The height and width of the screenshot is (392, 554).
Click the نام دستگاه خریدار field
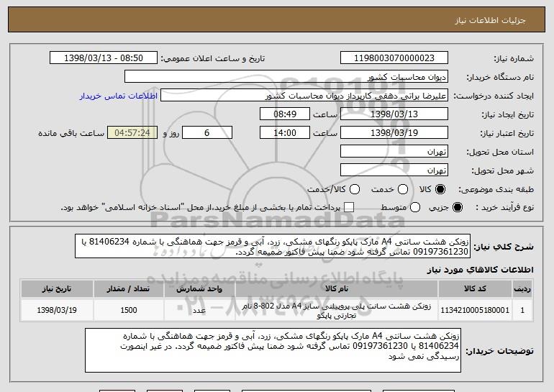pos(286,77)
